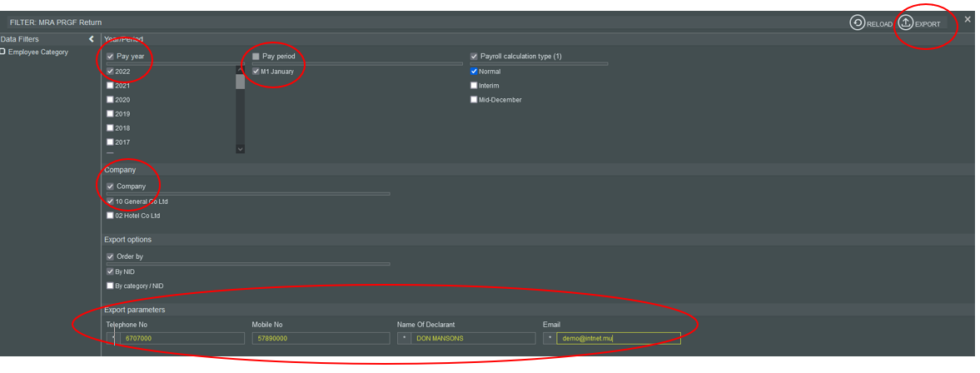Focus the Mobile No field
Image resolution: width=980 pixels, height=373 pixels.
click(x=321, y=339)
